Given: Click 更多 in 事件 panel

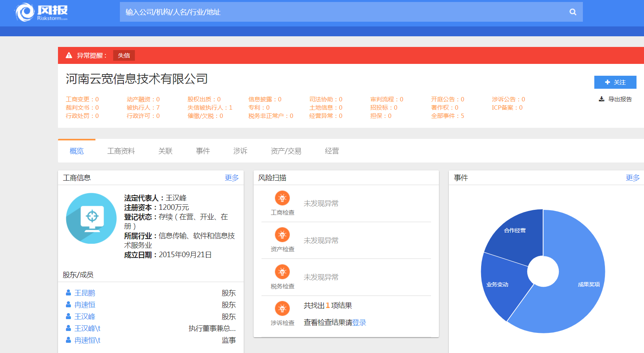Looking at the screenshot, I should coord(633,178).
